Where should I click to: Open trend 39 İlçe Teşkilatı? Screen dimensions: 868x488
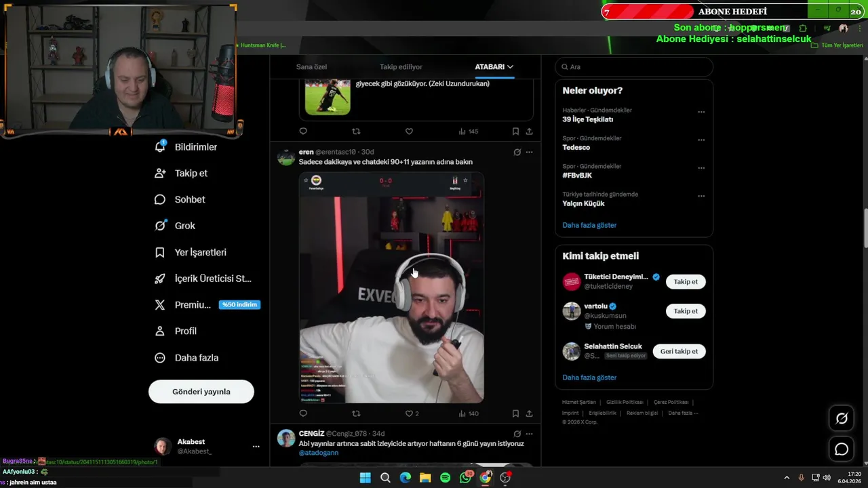587,119
